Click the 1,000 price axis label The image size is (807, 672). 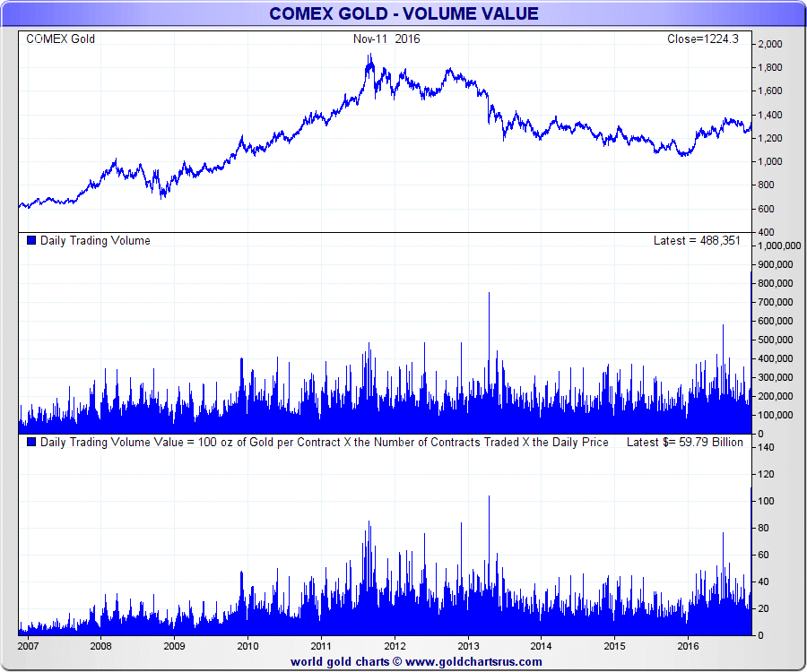pos(770,161)
